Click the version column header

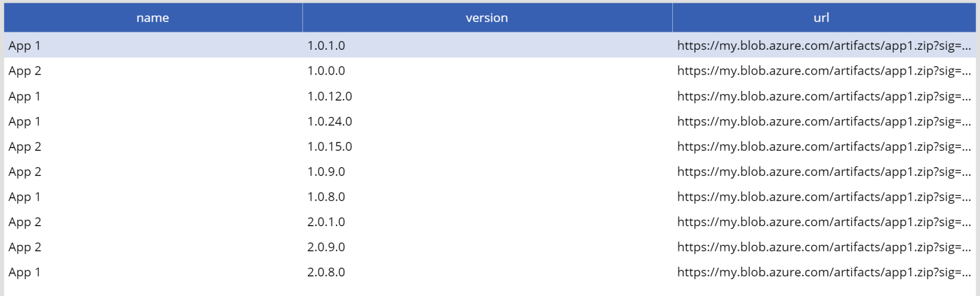click(487, 18)
